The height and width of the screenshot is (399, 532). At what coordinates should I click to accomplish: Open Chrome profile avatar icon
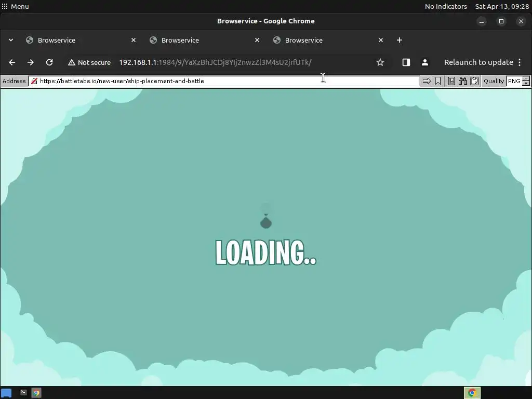(x=425, y=62)
